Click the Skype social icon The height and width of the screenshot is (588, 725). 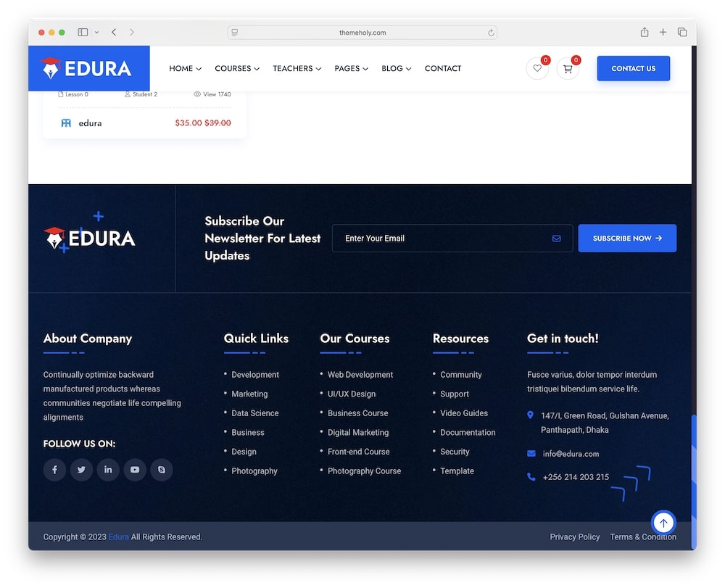[162, 470]
